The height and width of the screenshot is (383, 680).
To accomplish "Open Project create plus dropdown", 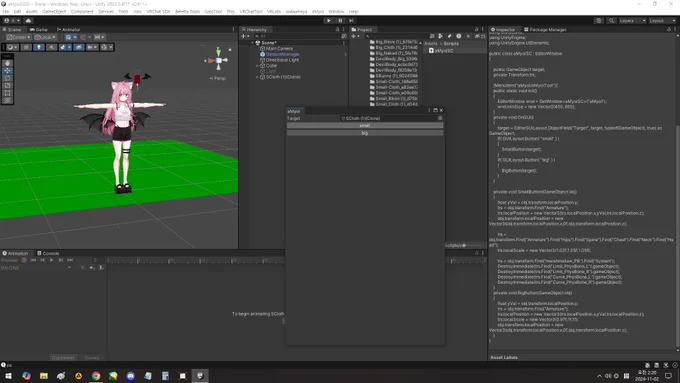I will tap(355, 36).
